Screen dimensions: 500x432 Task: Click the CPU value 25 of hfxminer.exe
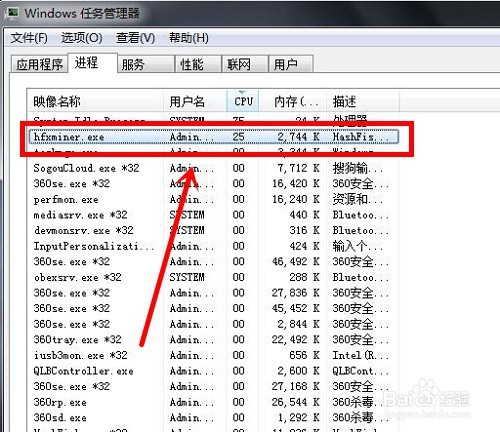(239, 137)
